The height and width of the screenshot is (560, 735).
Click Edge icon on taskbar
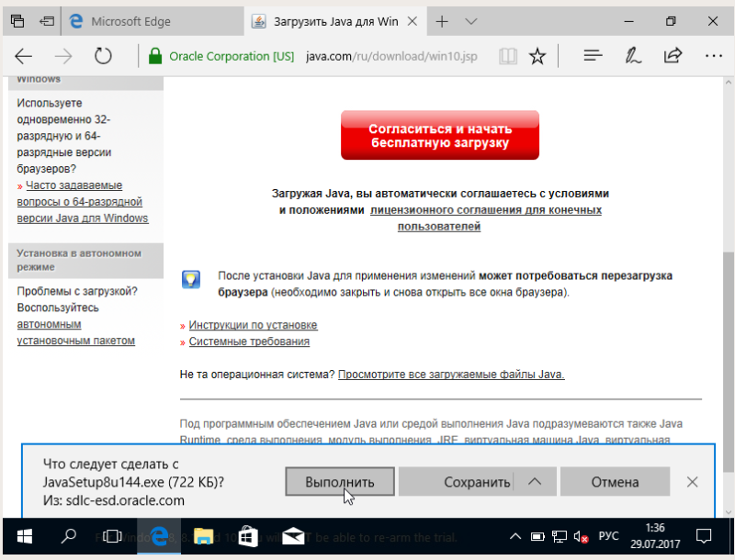click(159, 536)
